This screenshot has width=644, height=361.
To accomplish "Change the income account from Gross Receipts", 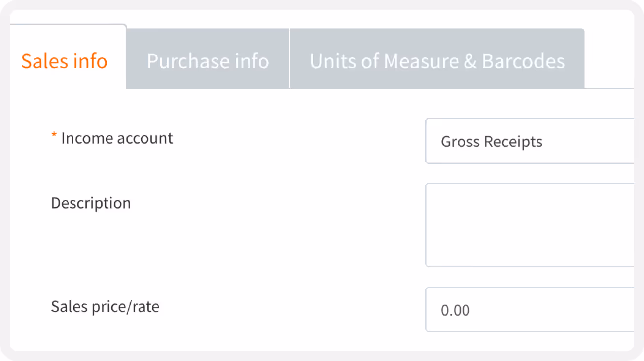I will pyautogui.click(x=529, y=142).
